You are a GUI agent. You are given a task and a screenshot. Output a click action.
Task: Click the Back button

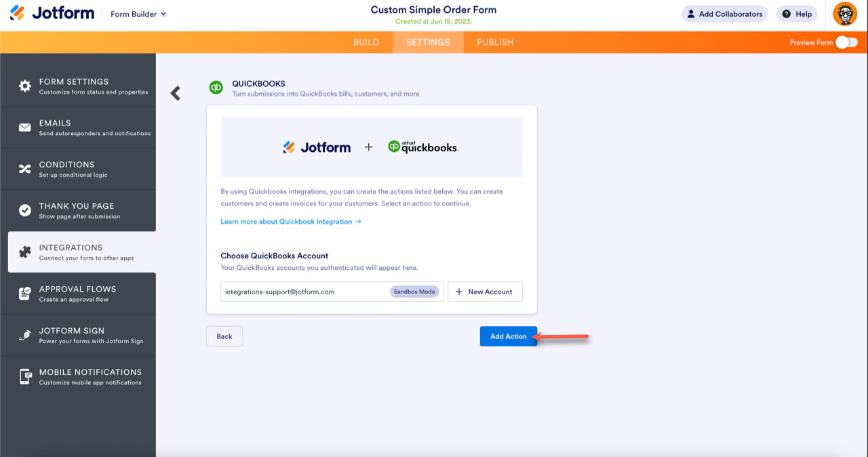point(224,336)
